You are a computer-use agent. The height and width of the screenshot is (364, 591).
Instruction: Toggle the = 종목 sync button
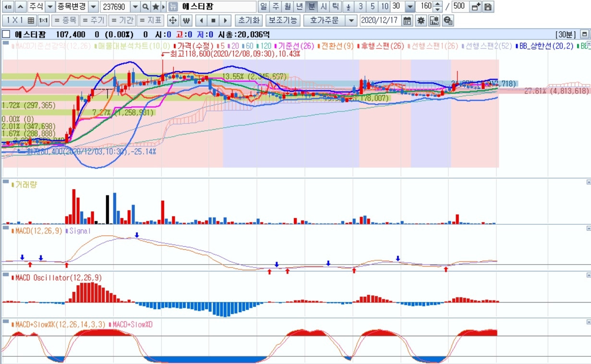click(x=64, y=21)
